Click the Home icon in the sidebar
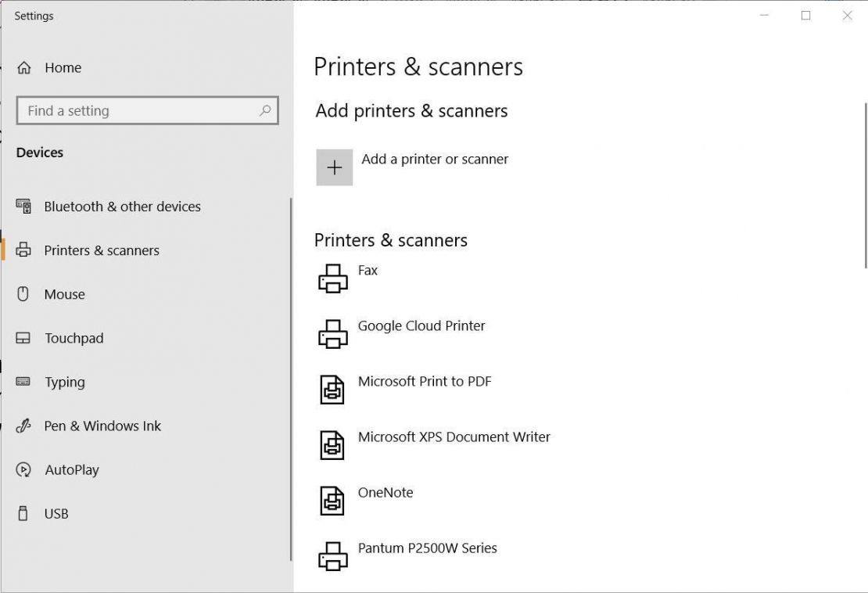 (x=24, y=68)
